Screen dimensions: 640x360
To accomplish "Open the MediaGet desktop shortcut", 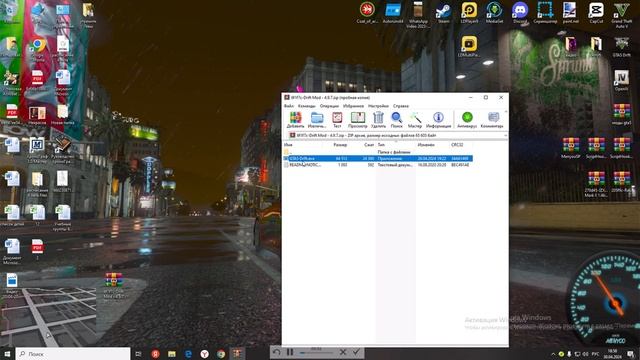I will (494, 13).
